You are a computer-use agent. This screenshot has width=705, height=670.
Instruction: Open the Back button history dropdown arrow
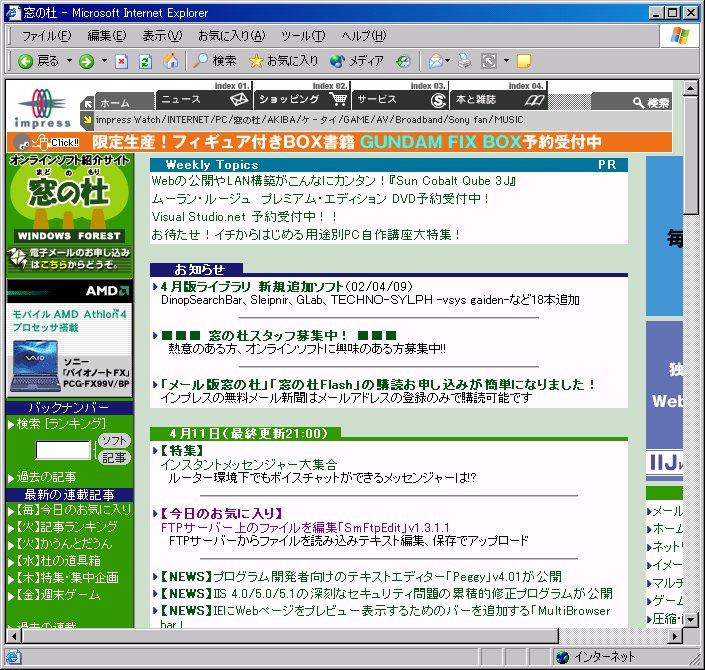point(69,60)
